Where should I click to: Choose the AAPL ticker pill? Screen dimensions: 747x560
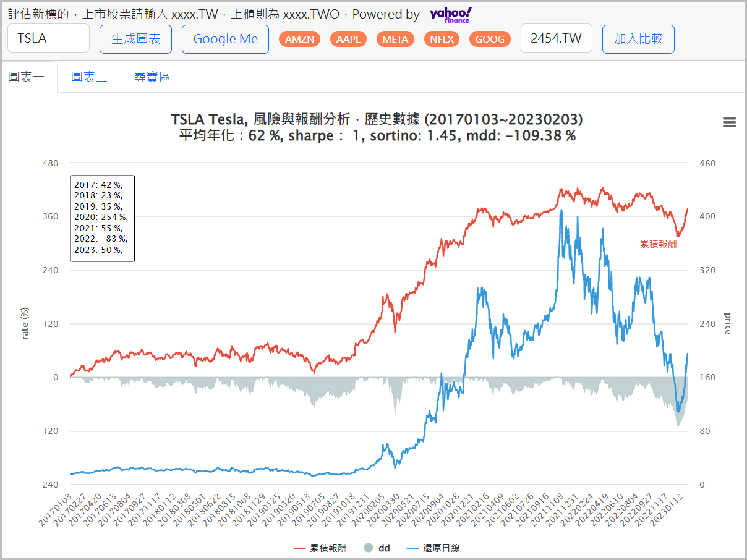pos(348,39)
